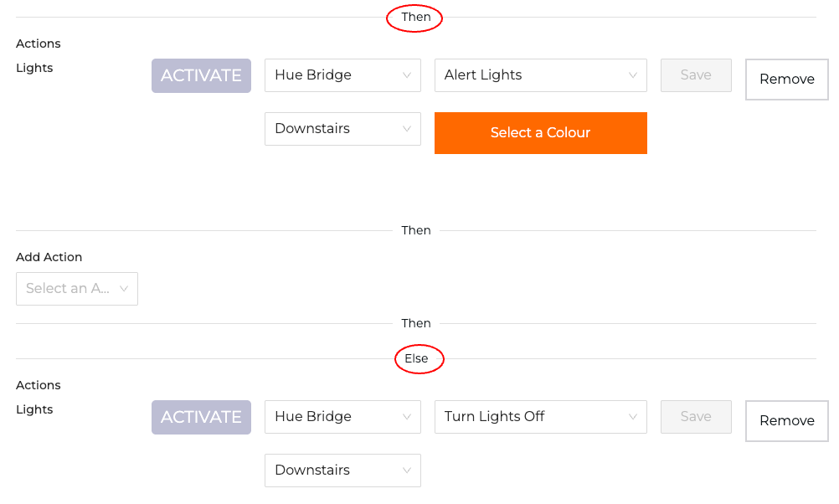The width and height of the screenshot is (839, 504).
Task: Click the Add Action heading
Action: pyautogui.click(x=49, y=257)
